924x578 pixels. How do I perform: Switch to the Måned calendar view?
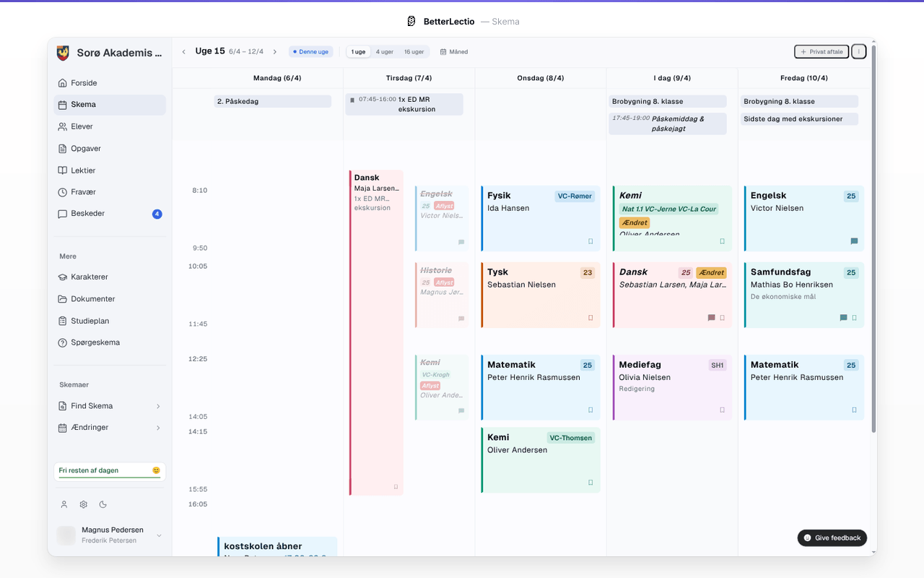click(x=454, y=52)
